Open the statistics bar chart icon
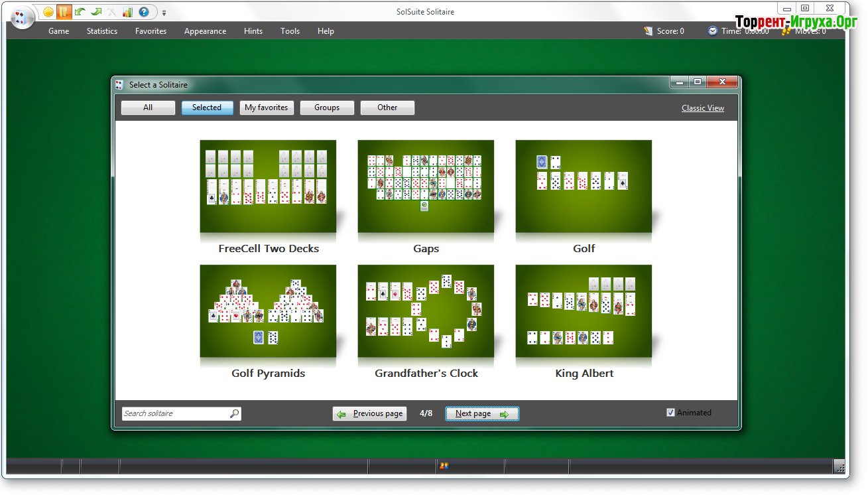Screen dimensions: 868x495 pos(127,12)
